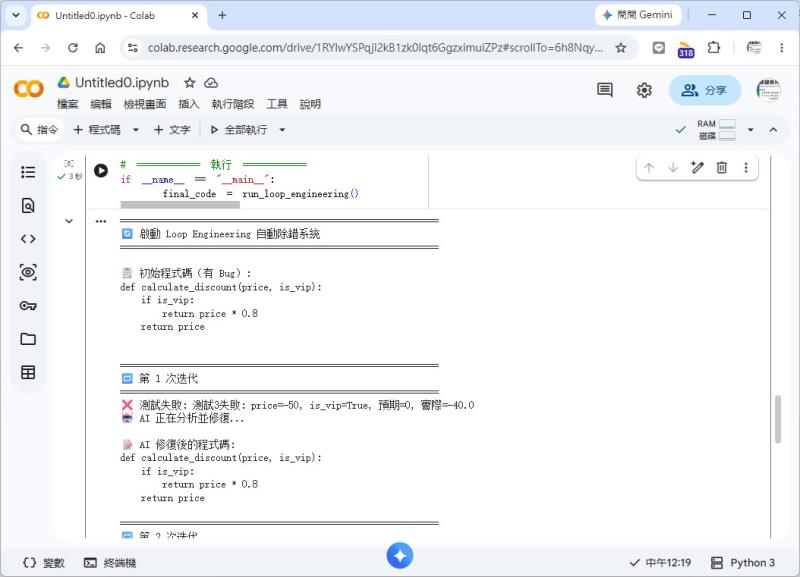Open the tab search dropdown chevron
Screen dimensions: 800x577
(16, 15)
